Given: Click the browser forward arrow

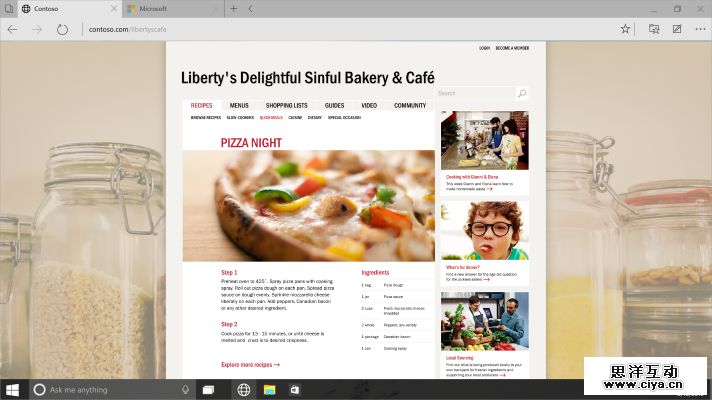Looking at the screenshot, I should pos(37,30).
